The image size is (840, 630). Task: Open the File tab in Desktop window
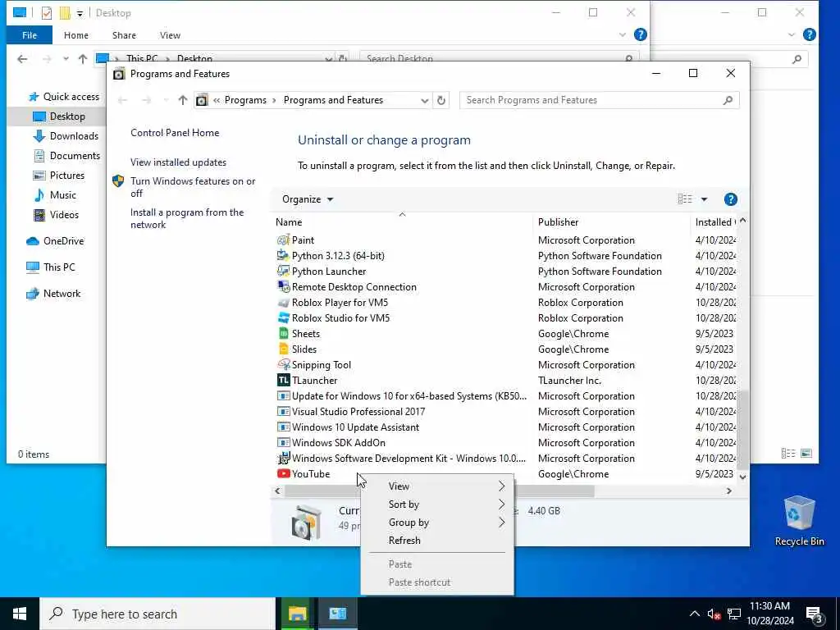click(x=30, y=35)
